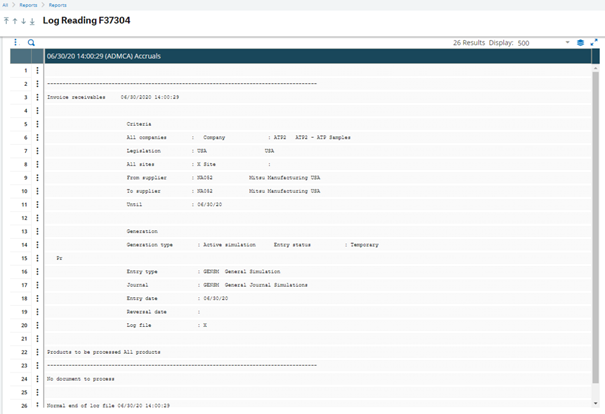Click the search magnifier icon

coord(31,43)
